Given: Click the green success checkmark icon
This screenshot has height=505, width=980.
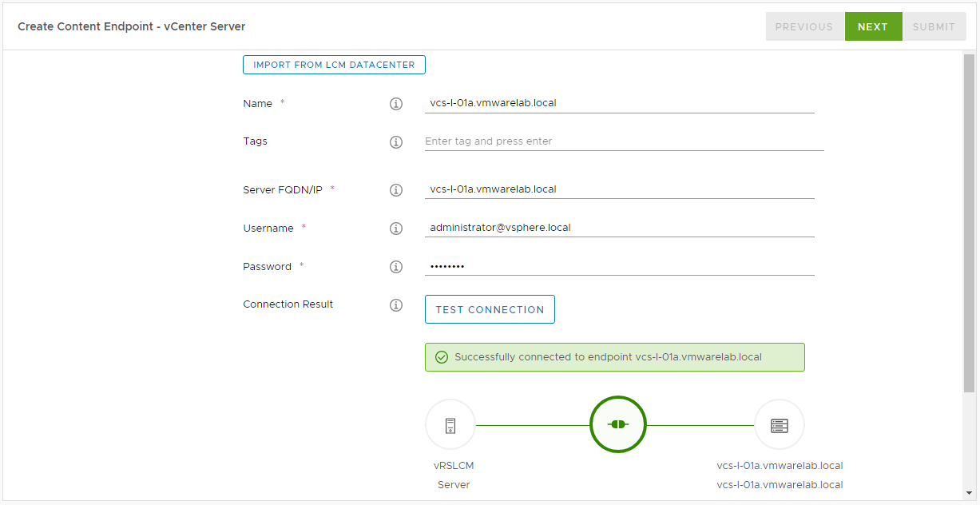Looking at the screenshot, I should coord(442,357).
